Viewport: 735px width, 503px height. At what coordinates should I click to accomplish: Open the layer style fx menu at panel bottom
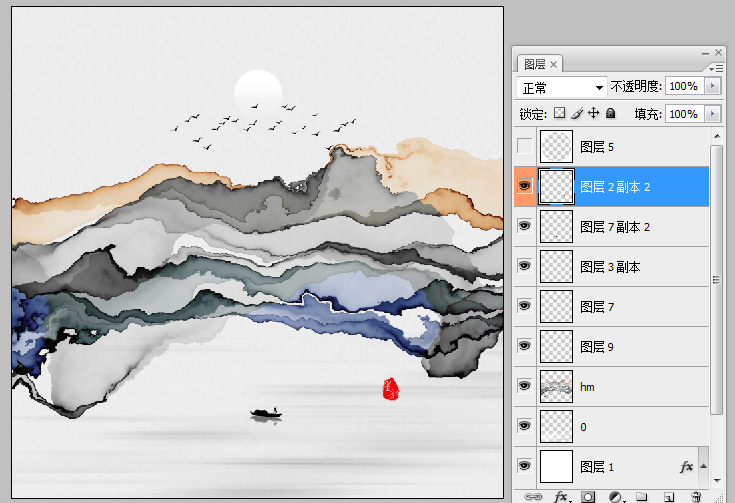pyautogui.click(x=561, y=496)
